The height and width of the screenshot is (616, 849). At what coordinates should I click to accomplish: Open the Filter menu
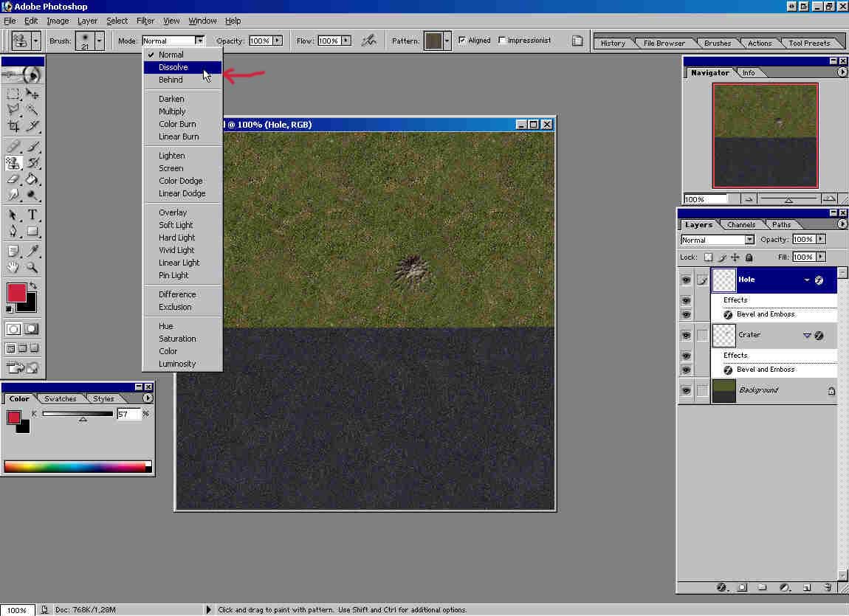(x=145, y=21)
